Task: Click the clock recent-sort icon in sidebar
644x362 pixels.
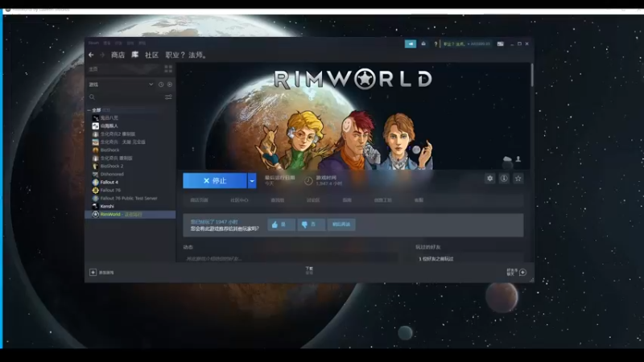Action: (x=161, y=84)
